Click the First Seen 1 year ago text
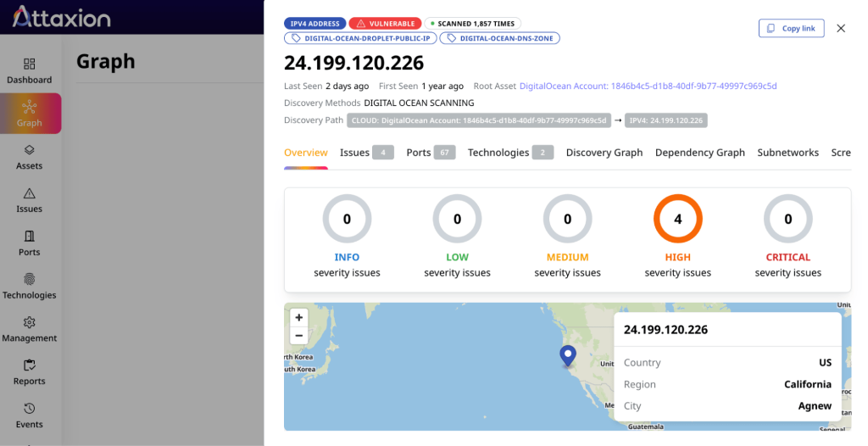The width and height of the screenshot is (868, 446). [x=421, y=86]
